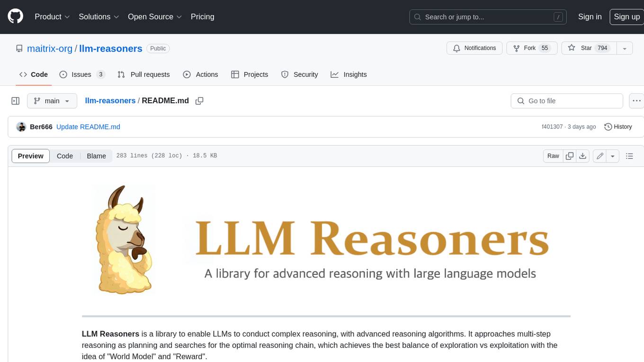This screenshot has width=644, height=362.
Task: Expand the Product menu
Action: (x=52, y=17)
